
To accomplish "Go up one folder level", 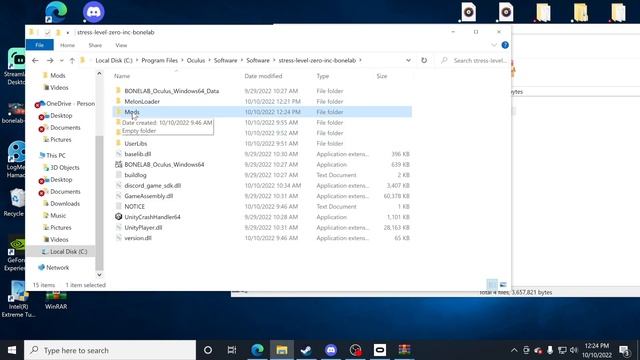I will point(72,60).
